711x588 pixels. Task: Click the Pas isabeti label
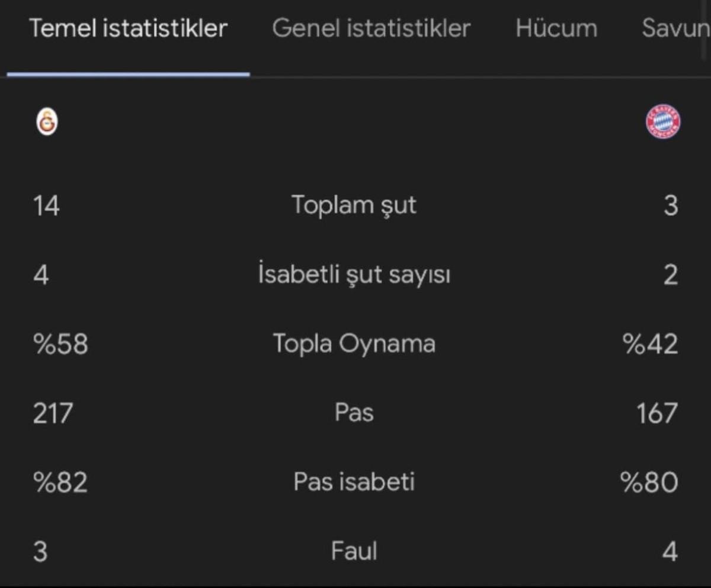pos(354,482)
